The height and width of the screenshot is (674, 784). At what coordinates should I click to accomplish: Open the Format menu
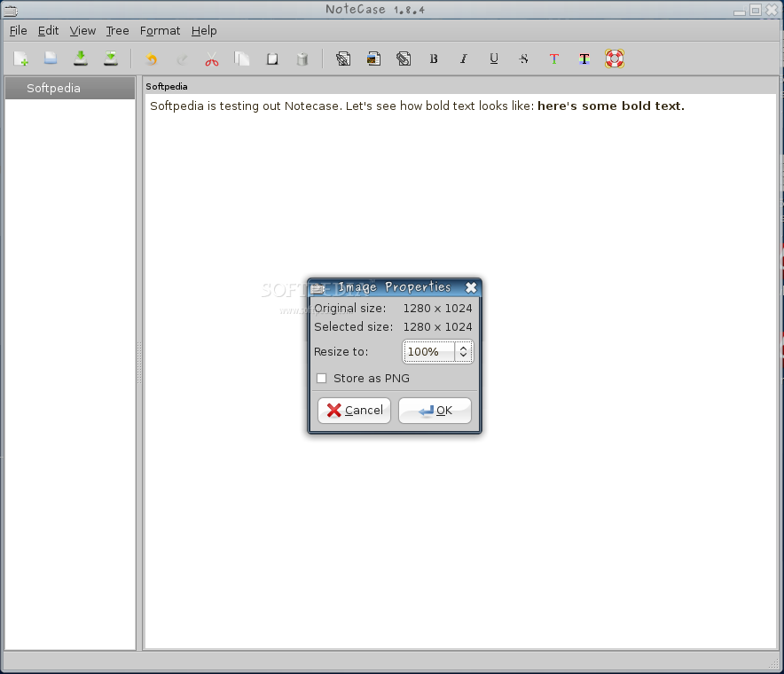point(160,30)
